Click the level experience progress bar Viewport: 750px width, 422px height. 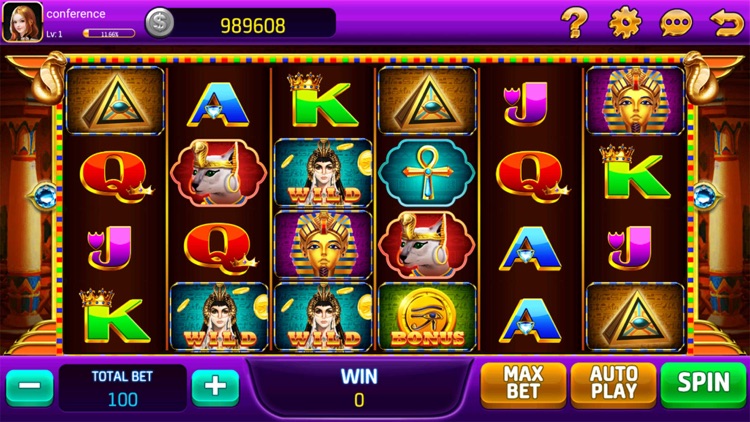(x=110, y=33)
